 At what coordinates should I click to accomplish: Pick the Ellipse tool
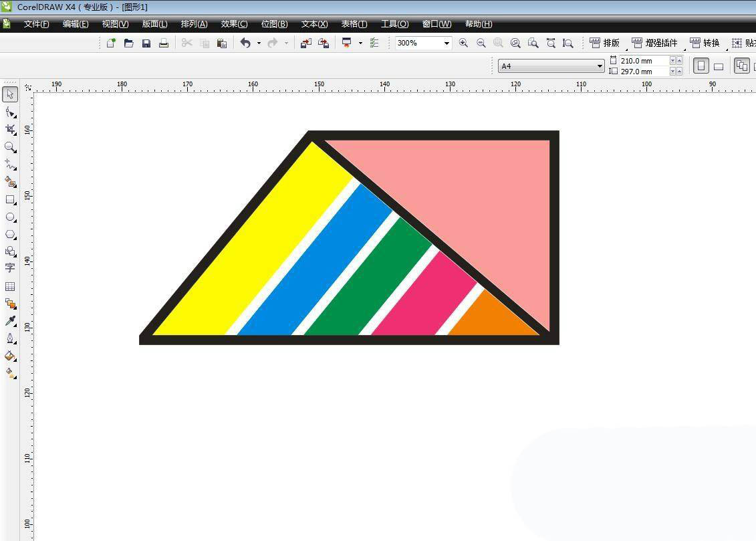(x=10, y=217)
